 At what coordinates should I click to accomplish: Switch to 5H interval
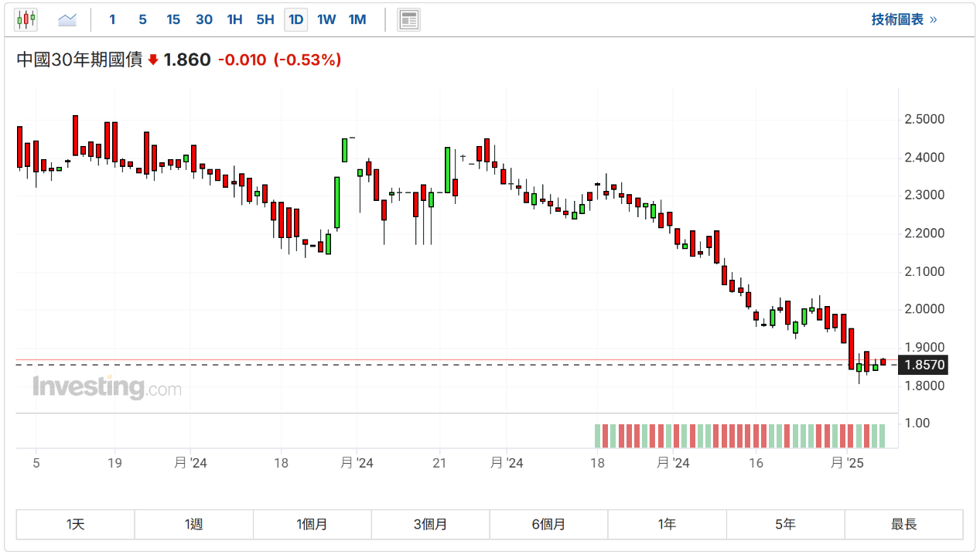coord(265,19)
